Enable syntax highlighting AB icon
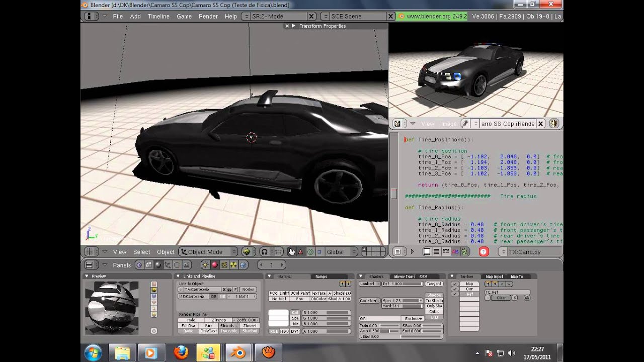644x362 pixels. tap(455, 252)
